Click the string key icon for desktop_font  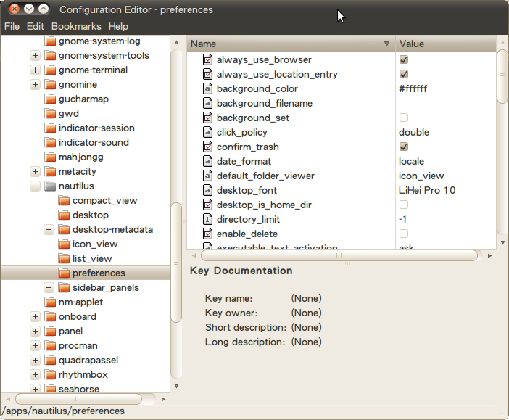[x=208, y=190]
